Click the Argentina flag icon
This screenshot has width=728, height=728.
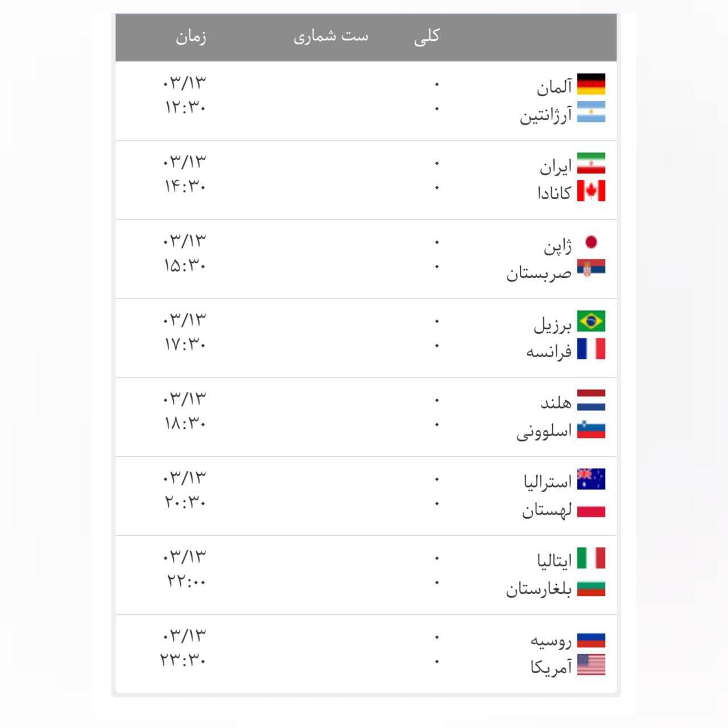(591, 112)
